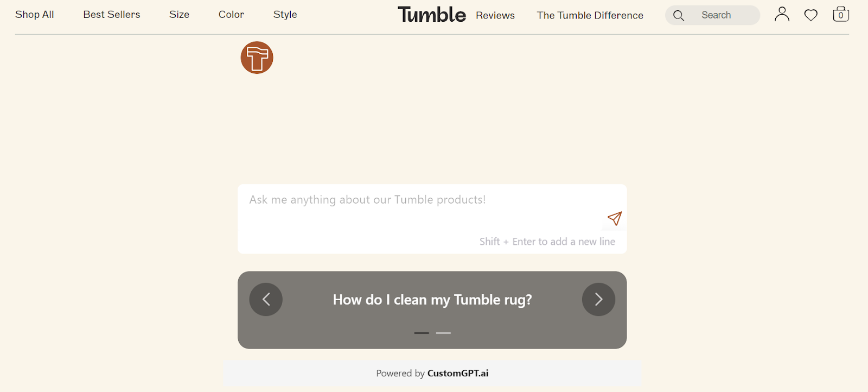Open the shopping cart icon
Image resolution: width=868 pixels, height=392 pixels.
coord(841,14)
